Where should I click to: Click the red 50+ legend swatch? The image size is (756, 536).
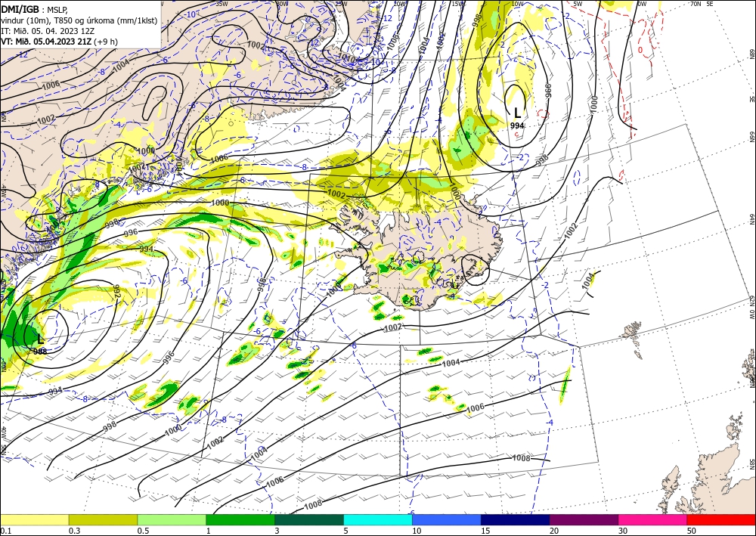(x=721, y=519)
